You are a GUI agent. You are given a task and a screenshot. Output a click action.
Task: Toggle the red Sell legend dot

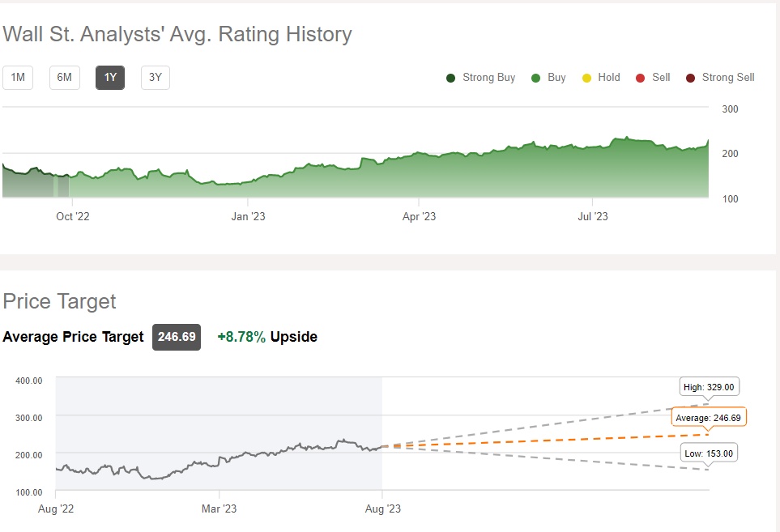(640, 78)
